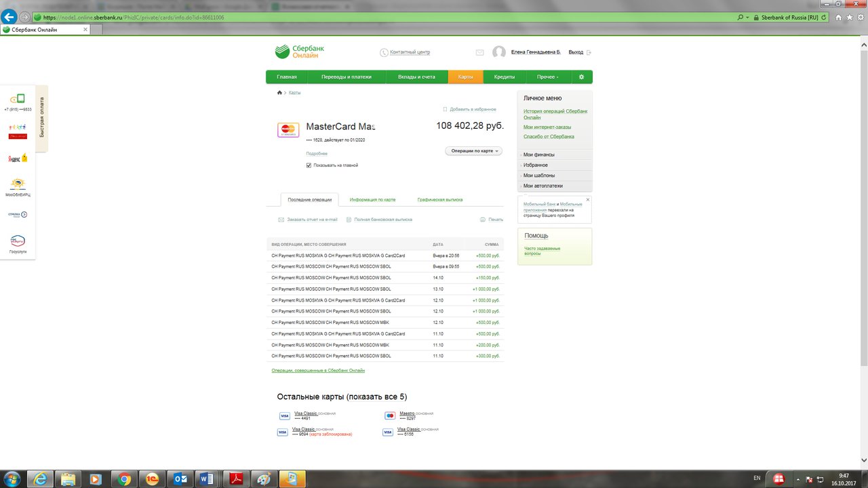868x488 pixels.
Task: Open Переводы и платежи menu item
Action: pyautogui.click(x=347, y=77)
